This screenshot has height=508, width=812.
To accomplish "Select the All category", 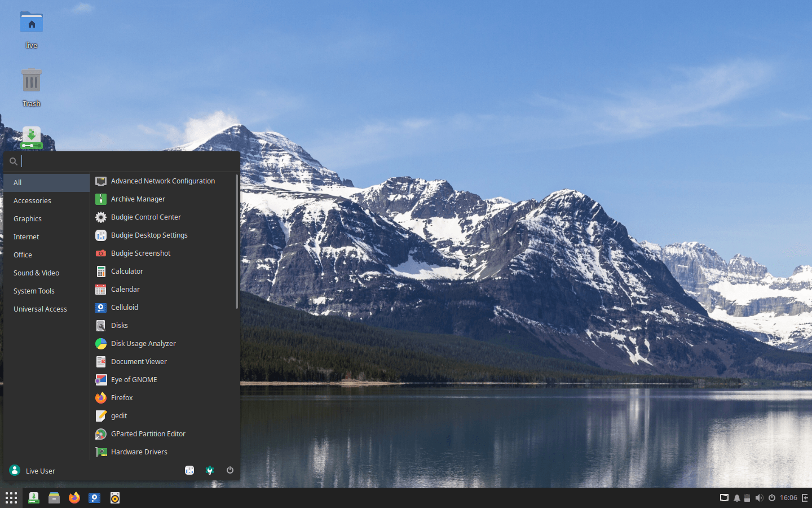I will point(47,182).
